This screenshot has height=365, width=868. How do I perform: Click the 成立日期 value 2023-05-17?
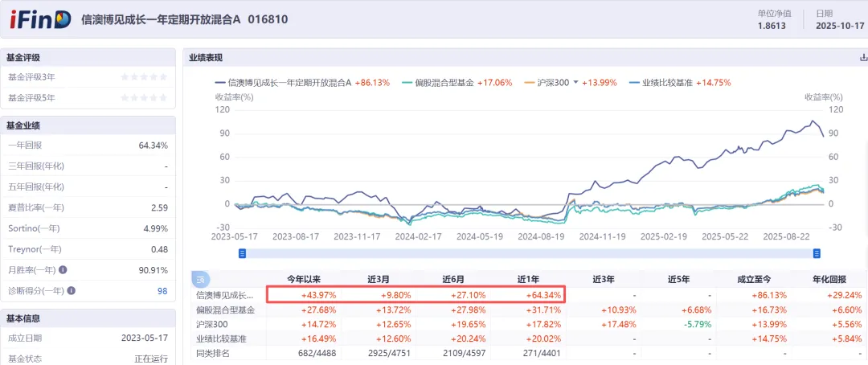[145, 338]
